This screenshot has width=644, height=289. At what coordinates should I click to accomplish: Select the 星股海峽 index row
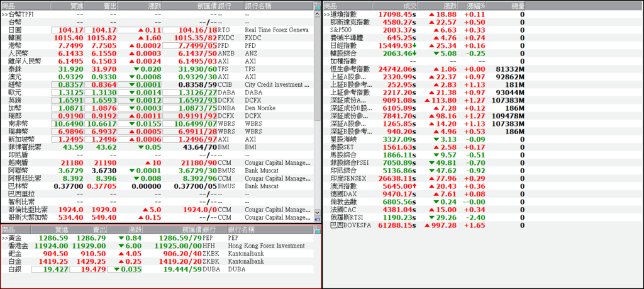[x=425, y=139]
